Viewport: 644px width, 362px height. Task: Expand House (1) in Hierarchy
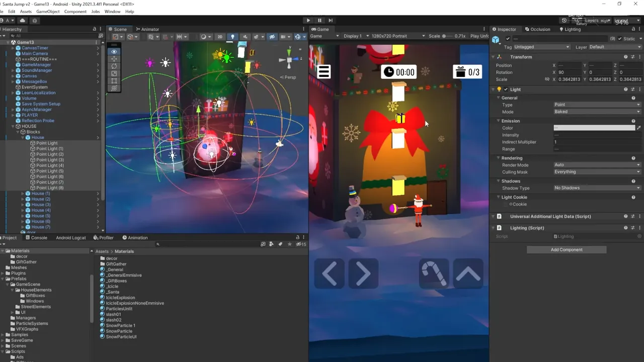tap(23, 194)
